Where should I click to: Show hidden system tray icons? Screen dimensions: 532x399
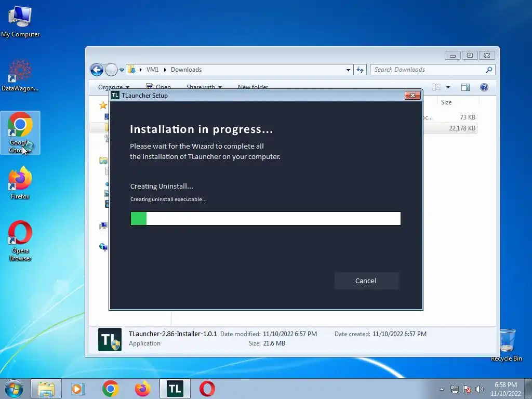point(442,389)
